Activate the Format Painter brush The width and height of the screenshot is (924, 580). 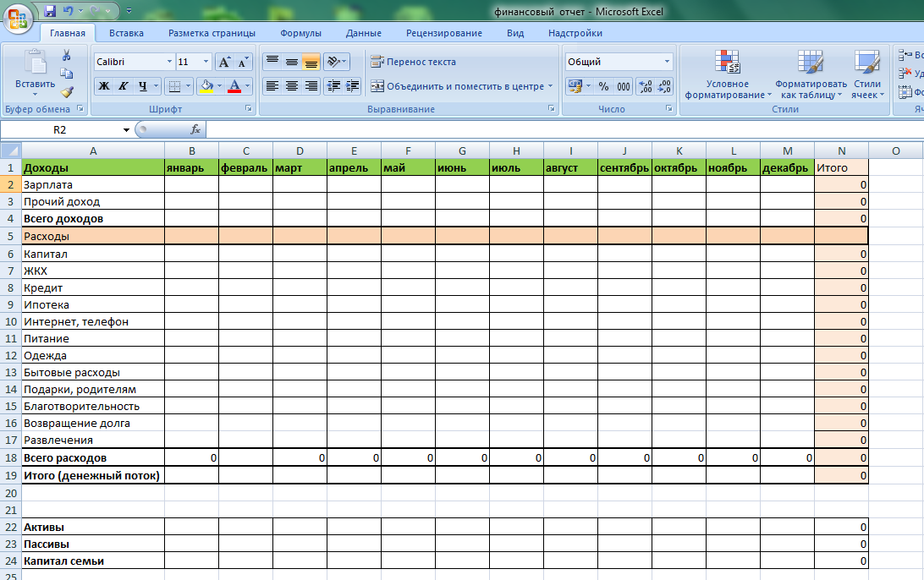coord(67,92)
